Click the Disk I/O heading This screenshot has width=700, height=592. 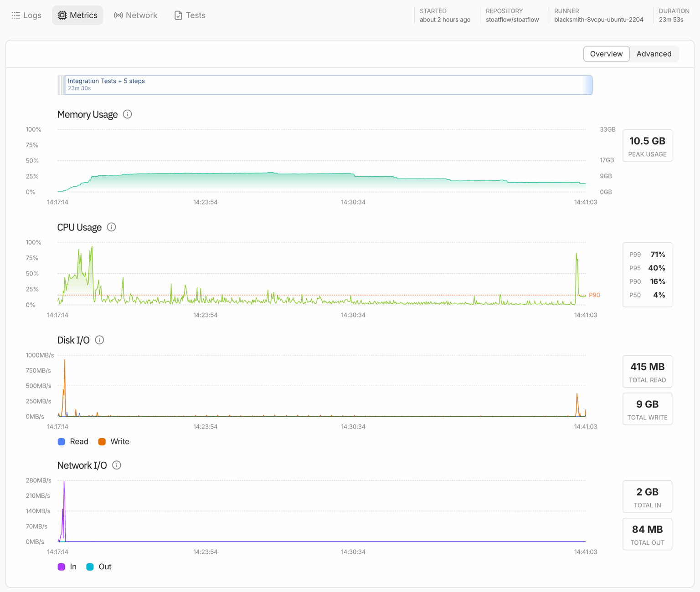[x=73, y=340]
